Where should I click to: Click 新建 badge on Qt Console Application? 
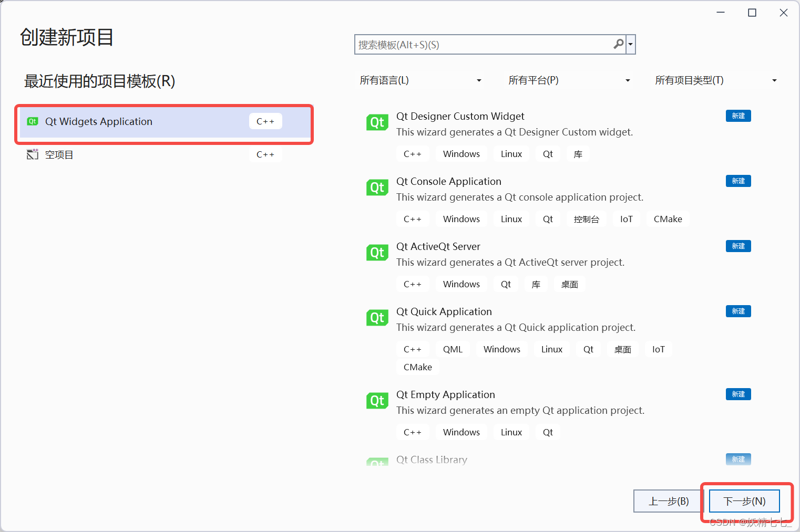point(738,181)
